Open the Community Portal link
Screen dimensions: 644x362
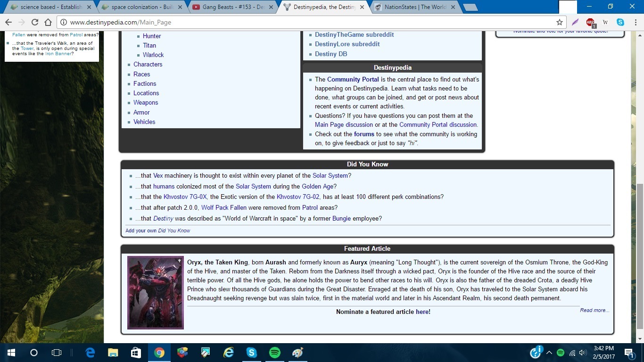point(353,79)
